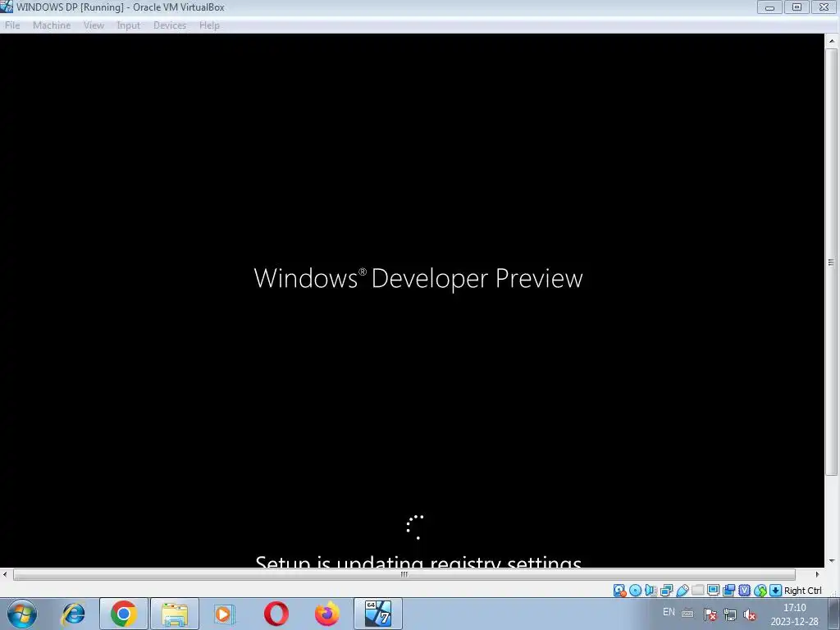Click the network tray icon
This screenshot has width=840, height=630.
(729, 614)
